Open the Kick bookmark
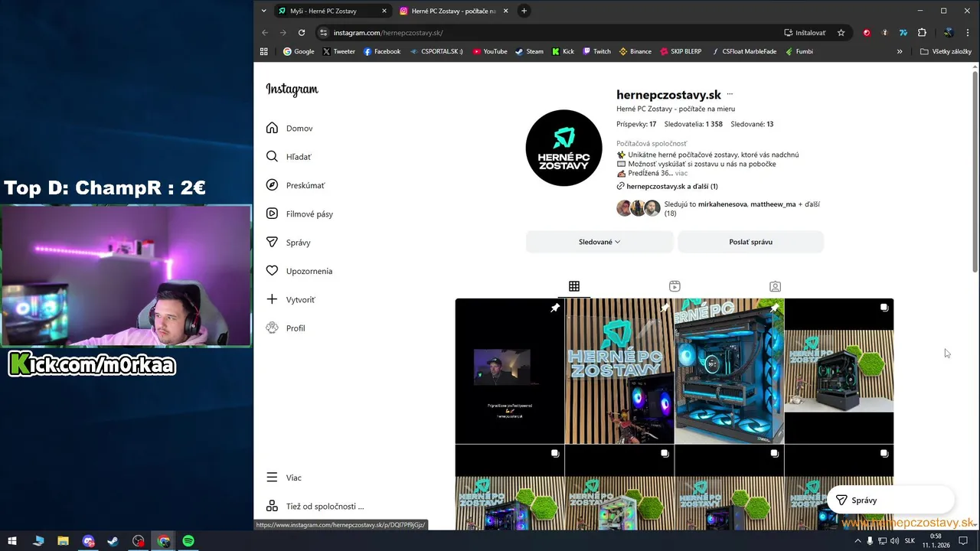The image size is (980, 551). pos(563,51)
